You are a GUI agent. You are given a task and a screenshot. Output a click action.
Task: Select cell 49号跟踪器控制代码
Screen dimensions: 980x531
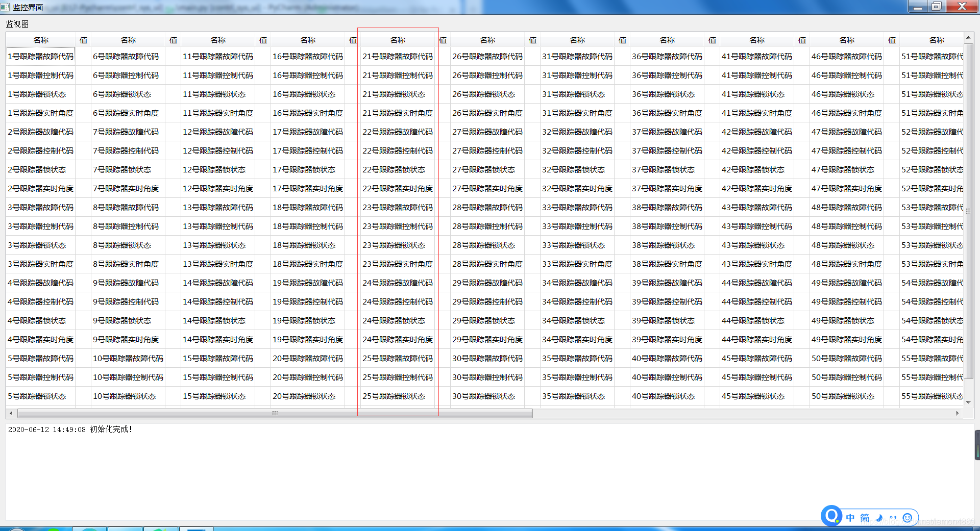tap(847, 302)
